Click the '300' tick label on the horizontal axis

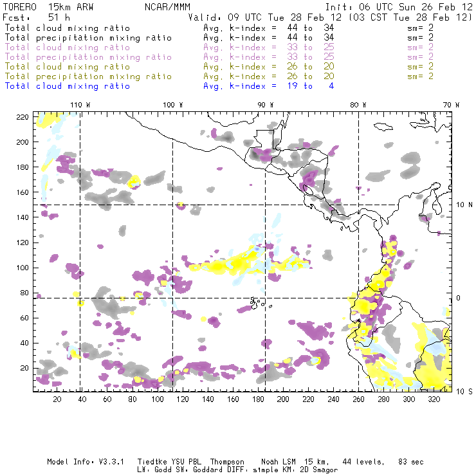(409, 399)
